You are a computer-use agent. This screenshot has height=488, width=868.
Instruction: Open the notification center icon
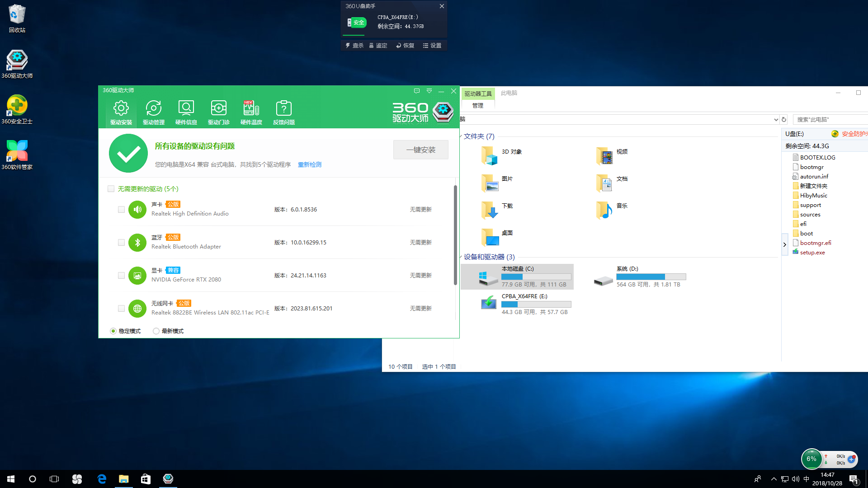[854, 479]
